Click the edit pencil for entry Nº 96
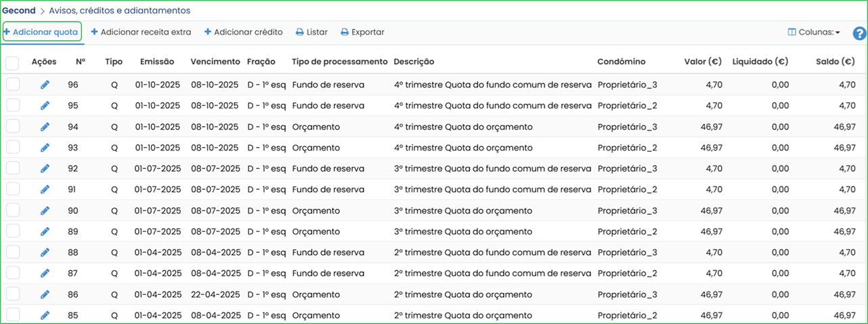 45,85
